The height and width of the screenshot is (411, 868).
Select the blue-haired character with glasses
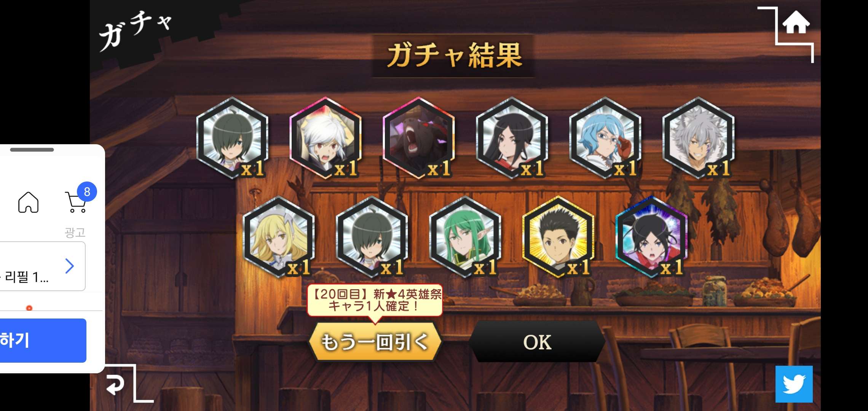pos(605,138)
